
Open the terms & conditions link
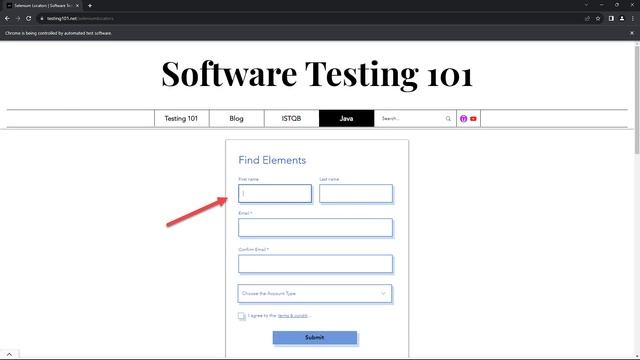click(293, 316)
